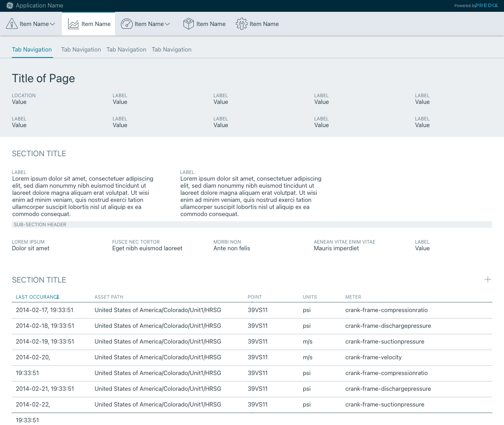Click the warning triangle alert icon
This screenshot has height=425, width=504.
12,24
